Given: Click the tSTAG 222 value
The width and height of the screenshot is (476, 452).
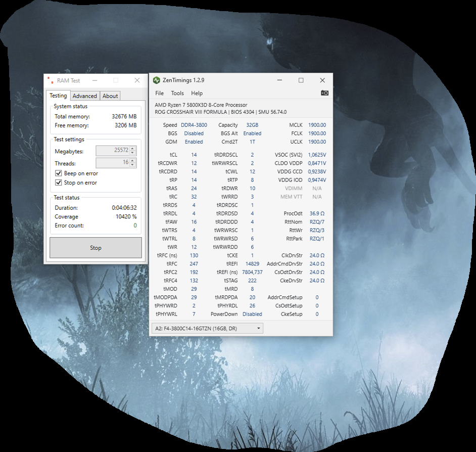Looking at the screenshot, I should [252, 281].
